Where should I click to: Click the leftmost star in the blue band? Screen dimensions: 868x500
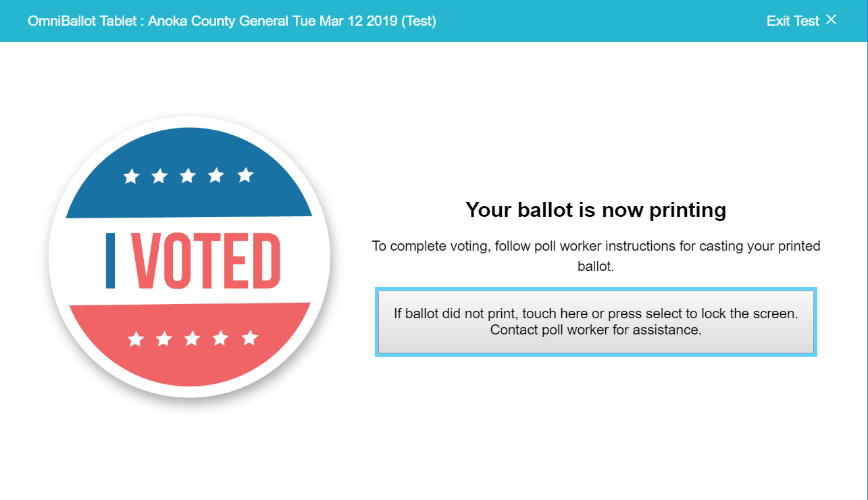coord(131,177)
